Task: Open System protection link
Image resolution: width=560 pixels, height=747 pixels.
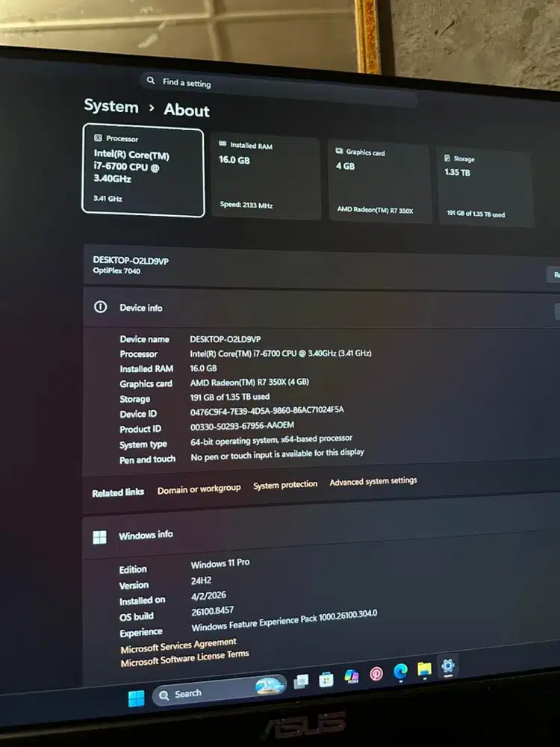Action: click(285, 485)
